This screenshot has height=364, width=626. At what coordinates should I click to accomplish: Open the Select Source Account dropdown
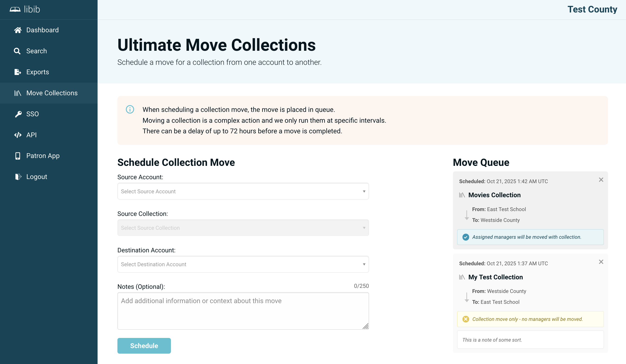coord(243,191)
